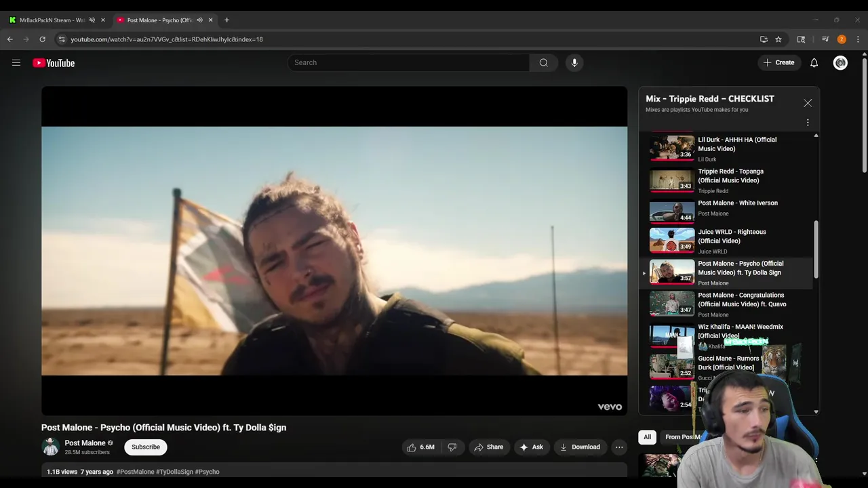868x488 pixels.
Task: Select Post Malone - Congratulations ft. Quavo
Action: [726, 304]
